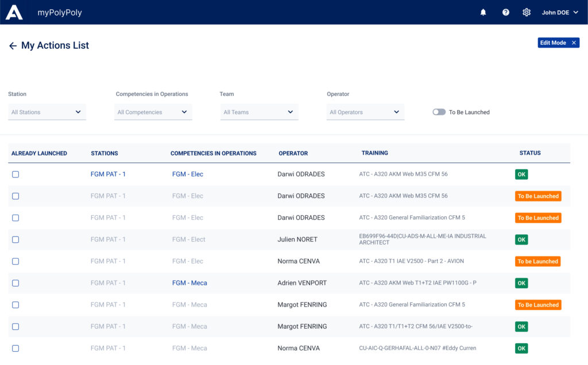Open the notifications bell
Screen dimensions: 588x365
tap(483, 12)
